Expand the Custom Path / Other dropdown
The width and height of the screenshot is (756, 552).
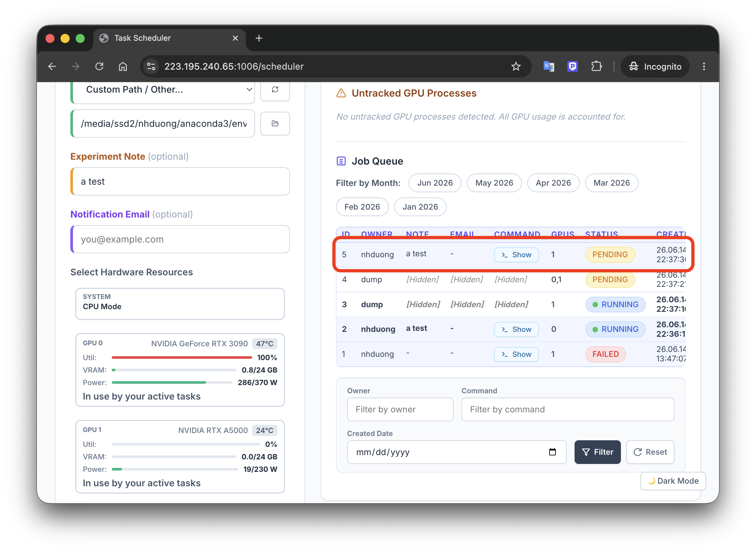(x=163, y=90)
